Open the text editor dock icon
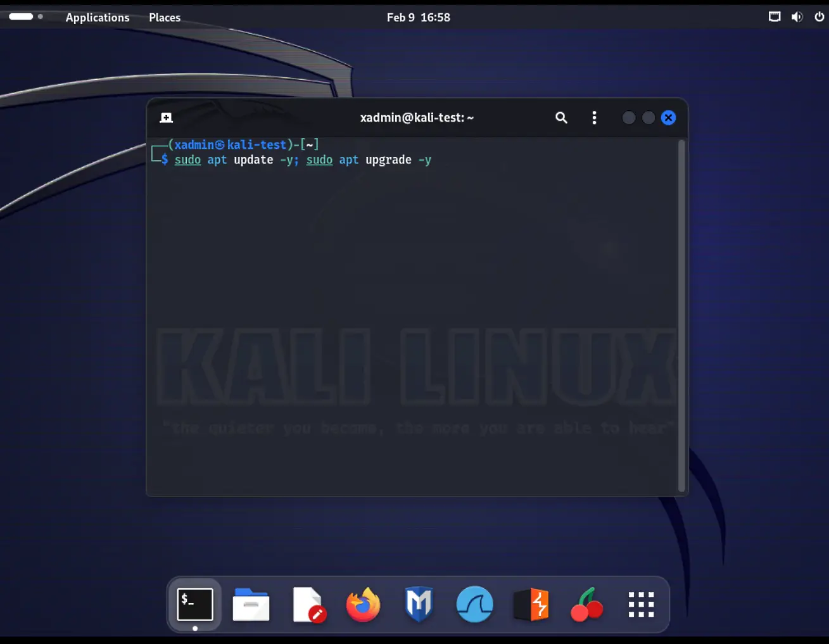The image size is (829, 644). tap(308, 605)
